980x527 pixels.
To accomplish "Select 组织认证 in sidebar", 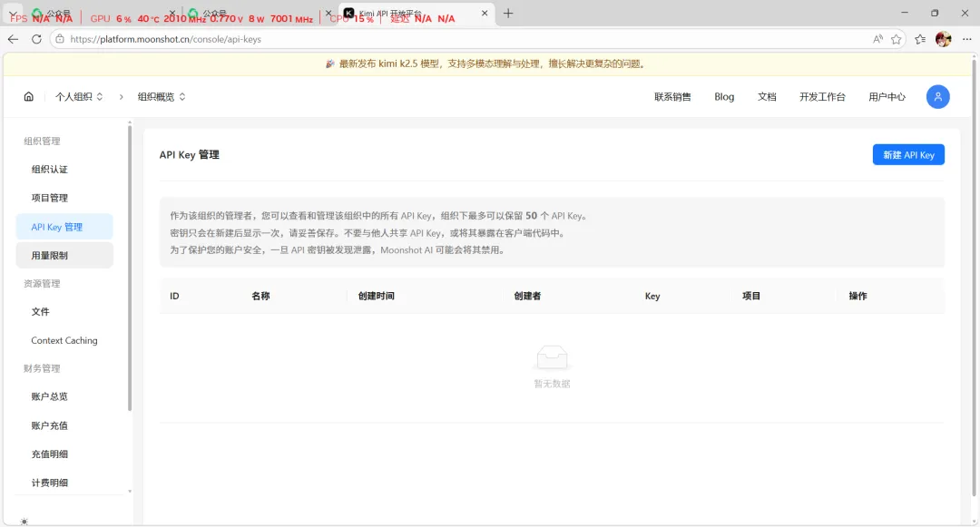I will tap(64, 170).
